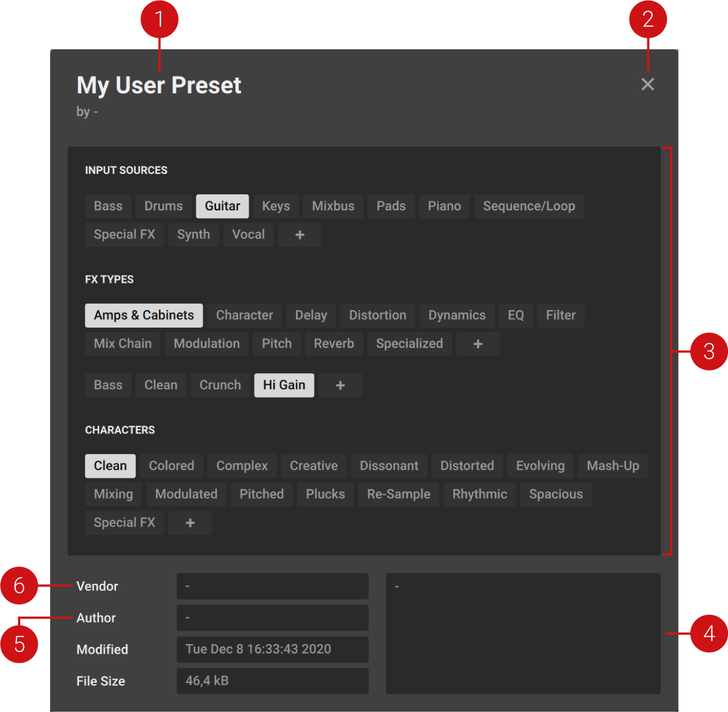The image size is (728, 712).
Task: Tag the preset with Distortion
Action: coord(377,315)
